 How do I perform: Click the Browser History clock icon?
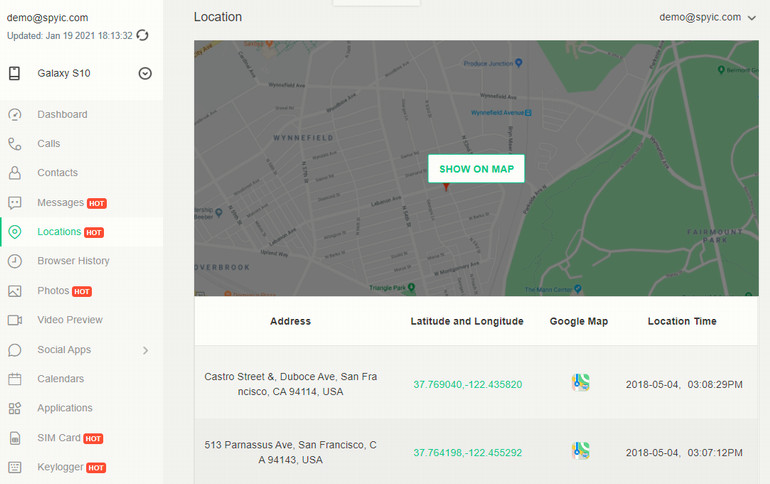pos(15,261)
